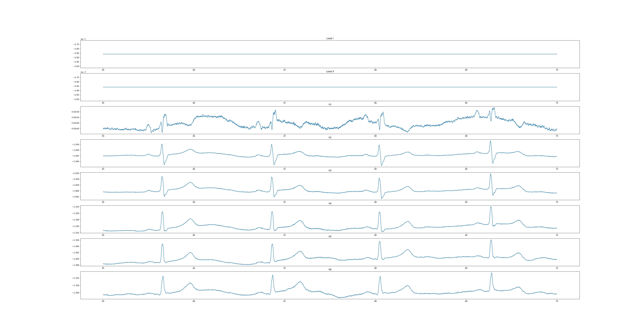The width and height of the screenshot is (644, 336).
Task: Click the -1.258 y-axis label on V2
Action: 75,145
